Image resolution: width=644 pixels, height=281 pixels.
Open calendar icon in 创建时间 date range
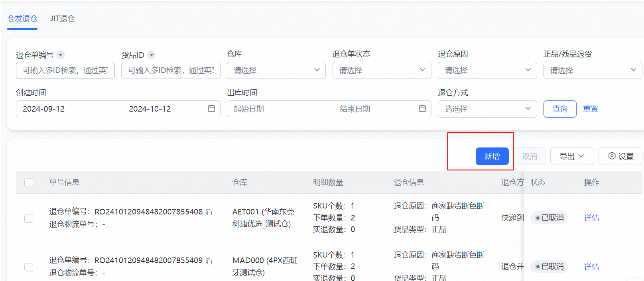pos(211,108)
